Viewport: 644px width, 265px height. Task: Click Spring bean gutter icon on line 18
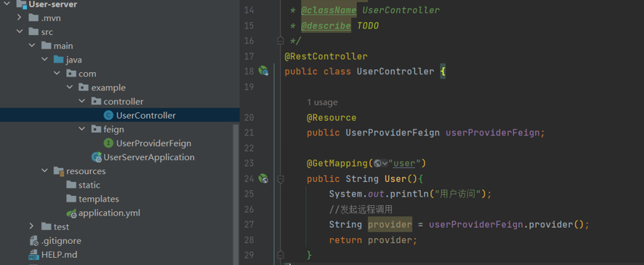click(263, 71)
